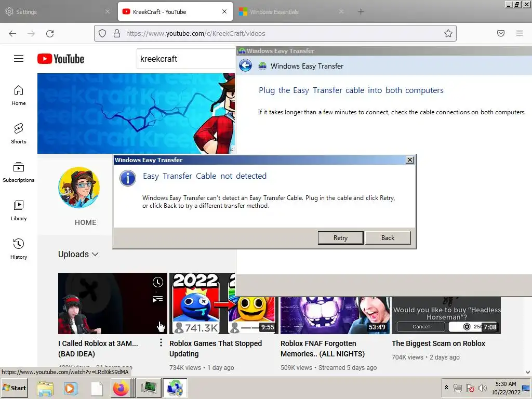Show hidden tray icons arrow
532x399 pixels.
pyautogui.click(x=446, y=387)
